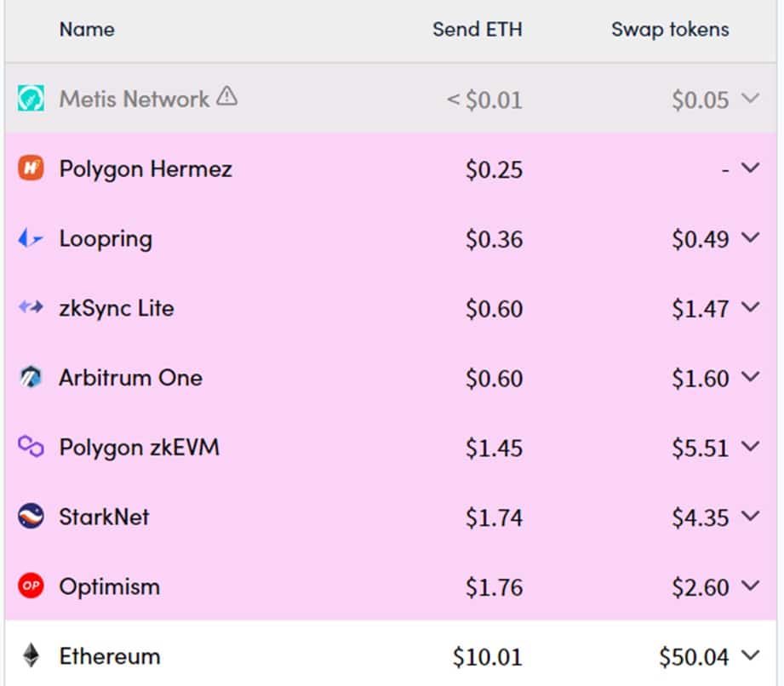Sort by the Swap tokens column header
Image resolution: width=784 pixels, height=686 pixels.
click(670, 30)
